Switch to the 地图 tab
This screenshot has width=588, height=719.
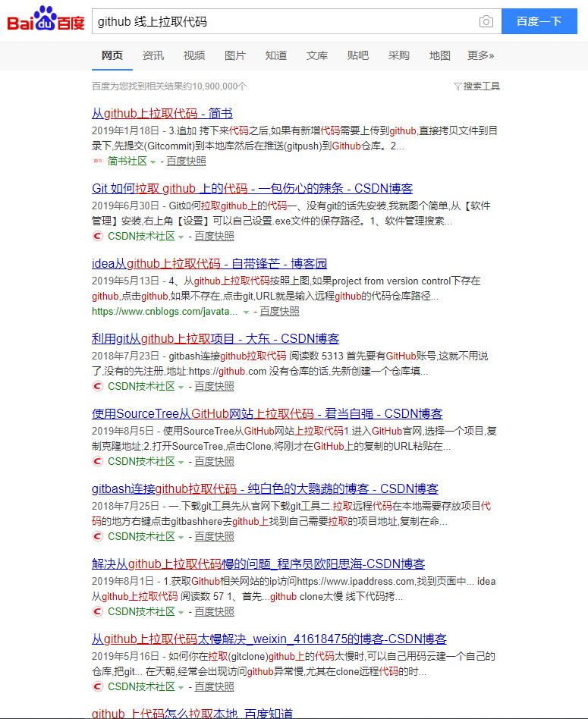pos(440,55)
